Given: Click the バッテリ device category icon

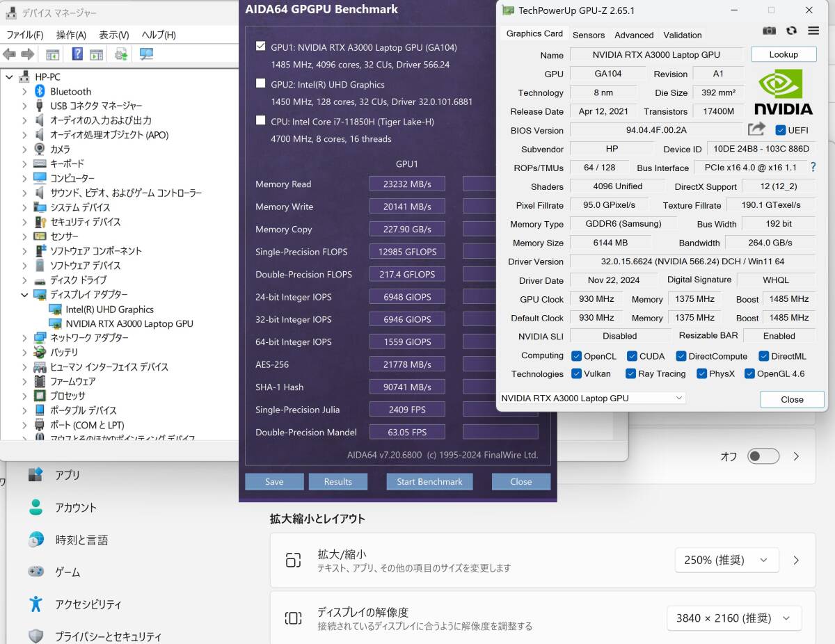Looking at the screenshot, I should coord(40,352).
